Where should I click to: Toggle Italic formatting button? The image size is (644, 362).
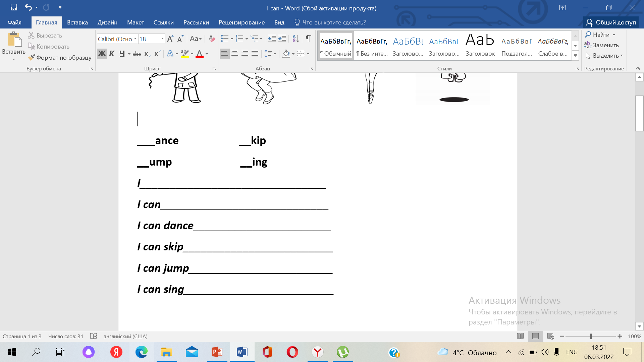click(112, 54)
